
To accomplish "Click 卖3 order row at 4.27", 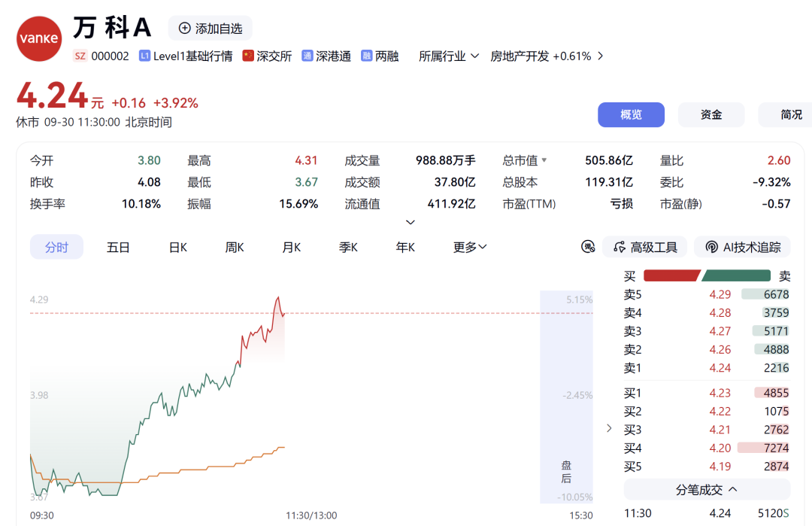I will tap(706, 330).
